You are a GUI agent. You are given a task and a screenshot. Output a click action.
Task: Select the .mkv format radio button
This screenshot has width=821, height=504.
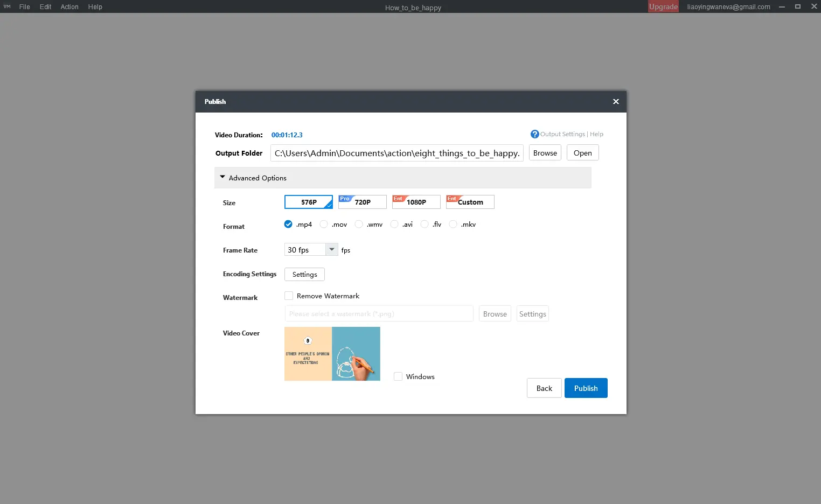(453, 225)
